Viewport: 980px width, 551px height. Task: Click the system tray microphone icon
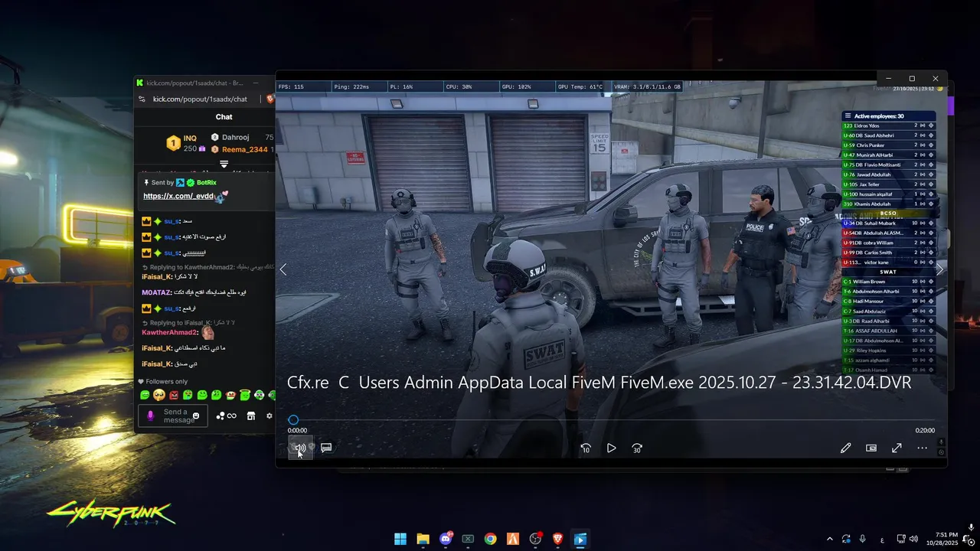863,539
